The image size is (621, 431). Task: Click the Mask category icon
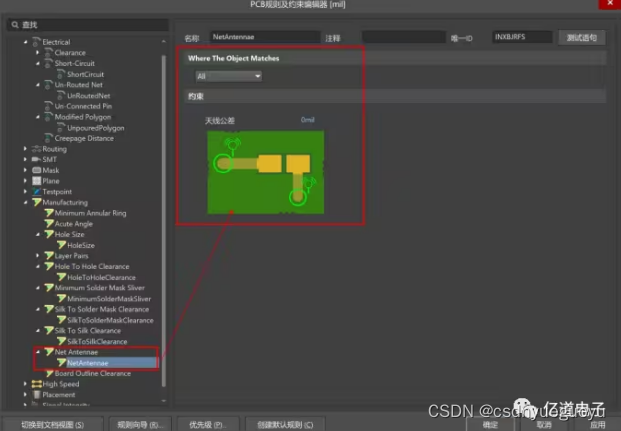[36, 170]
